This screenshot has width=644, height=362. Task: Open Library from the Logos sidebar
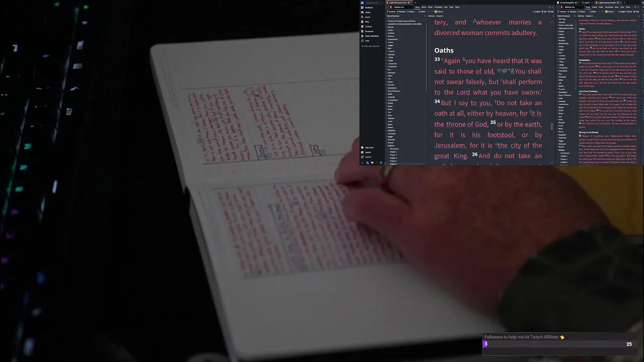[367, 12]
